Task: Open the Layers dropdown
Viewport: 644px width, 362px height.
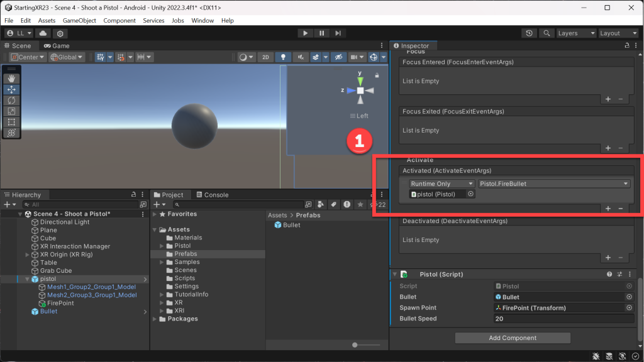Action: click(576, 33)
